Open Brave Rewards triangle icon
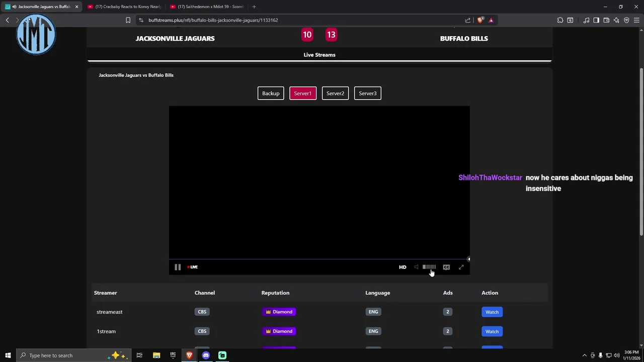 tap(491, 20)
